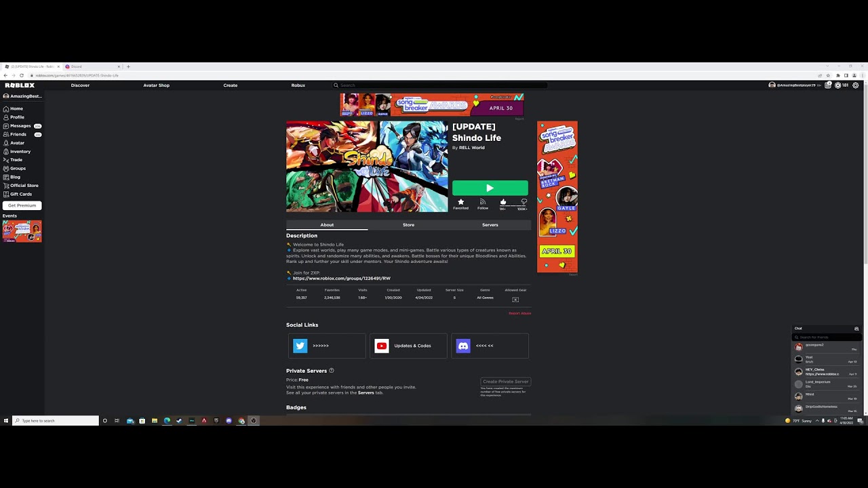This screenshot has width=868, height=488.
Task: Click the Roblox logo
Action: 20,85
